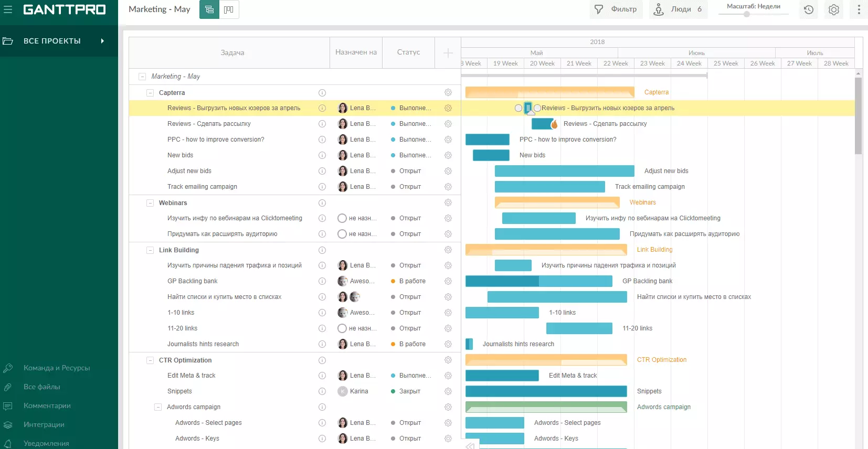Image resolution: width=868 pixels, height=449 pixels.
Task: Expand the Все проекты sidebar menu
Action: 102,41
